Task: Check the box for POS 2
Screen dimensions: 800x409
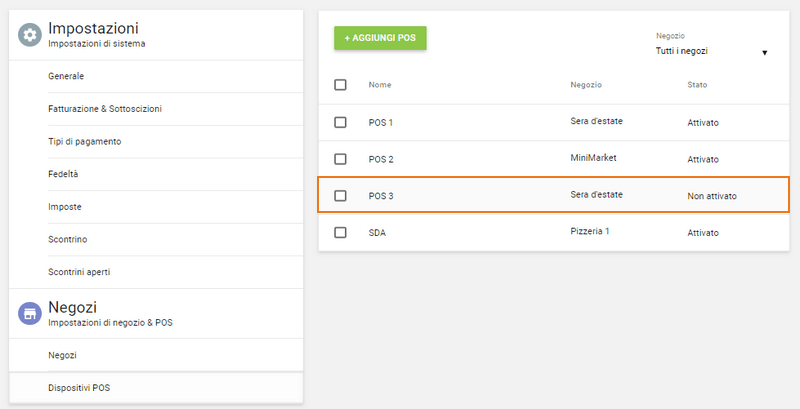Action: [341, 159]
